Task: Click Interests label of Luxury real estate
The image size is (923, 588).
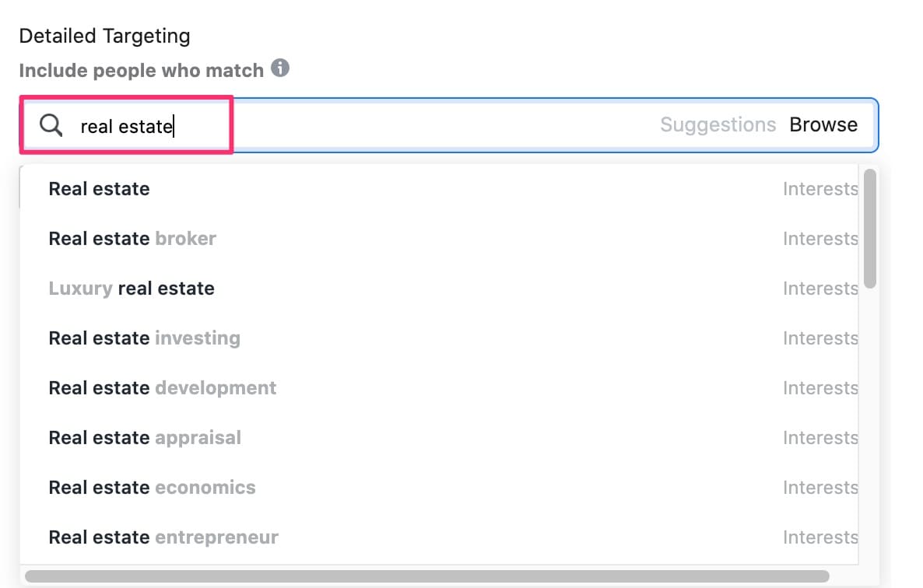Action: (x=820, y=288)
